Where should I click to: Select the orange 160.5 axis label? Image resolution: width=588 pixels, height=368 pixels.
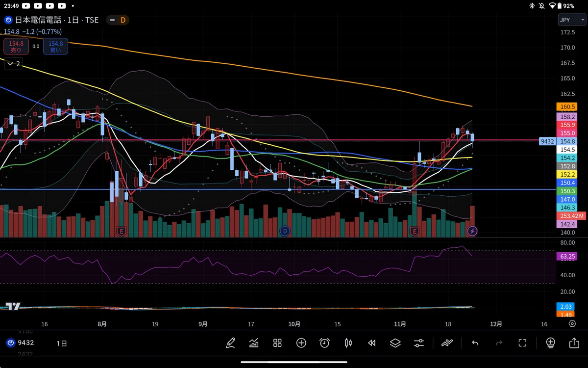pos(567,106)
